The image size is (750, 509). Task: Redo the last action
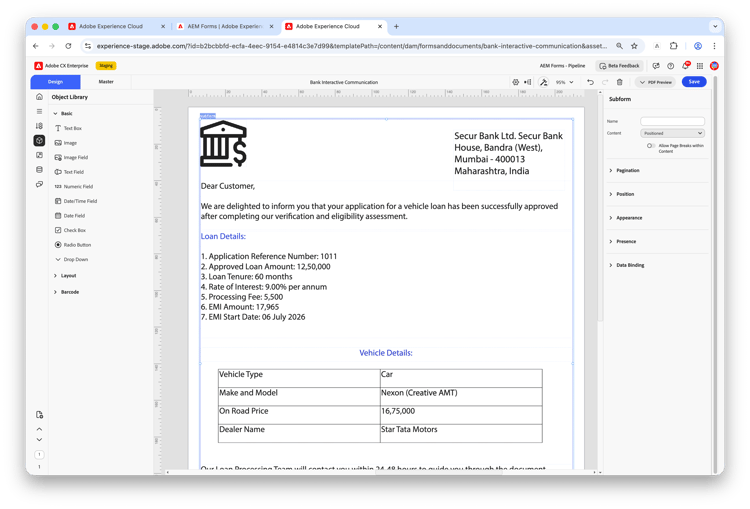(x=605, y=82)
